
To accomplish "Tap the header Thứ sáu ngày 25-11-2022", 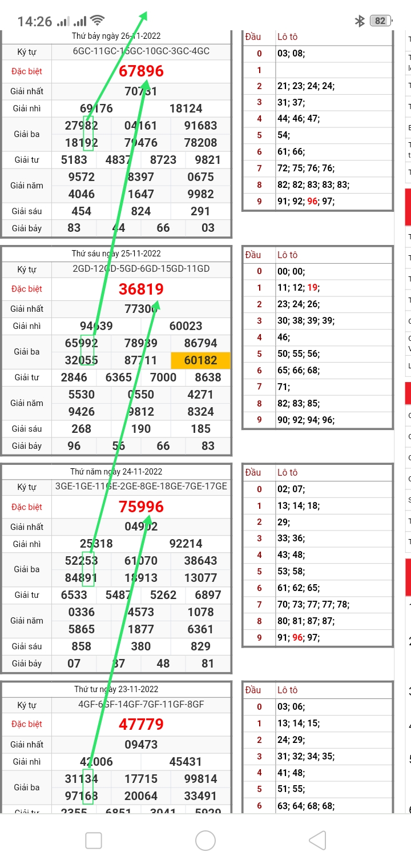I will pyautogui.click(x=116, y=254).
